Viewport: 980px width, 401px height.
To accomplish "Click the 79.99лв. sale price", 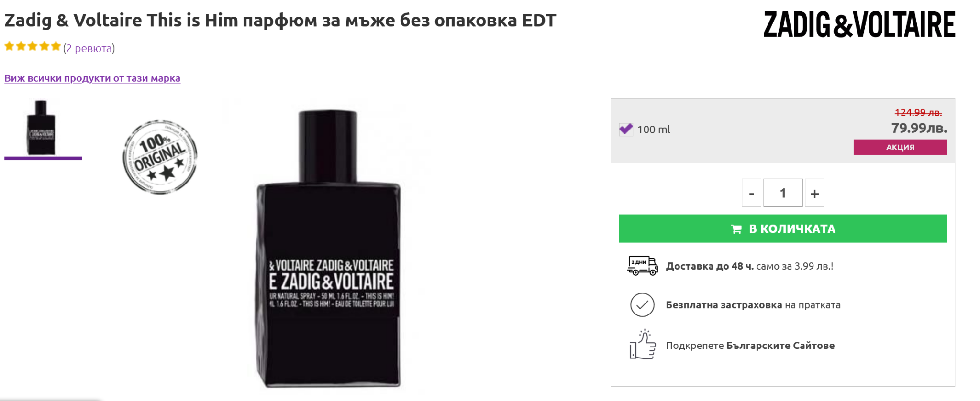I will (x=919, y=128).
